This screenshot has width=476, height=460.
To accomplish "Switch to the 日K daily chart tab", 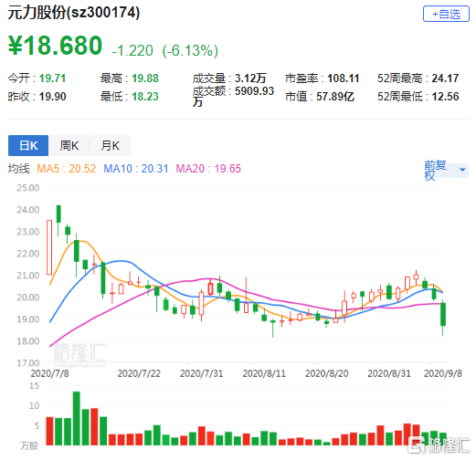I will point(28,145).
